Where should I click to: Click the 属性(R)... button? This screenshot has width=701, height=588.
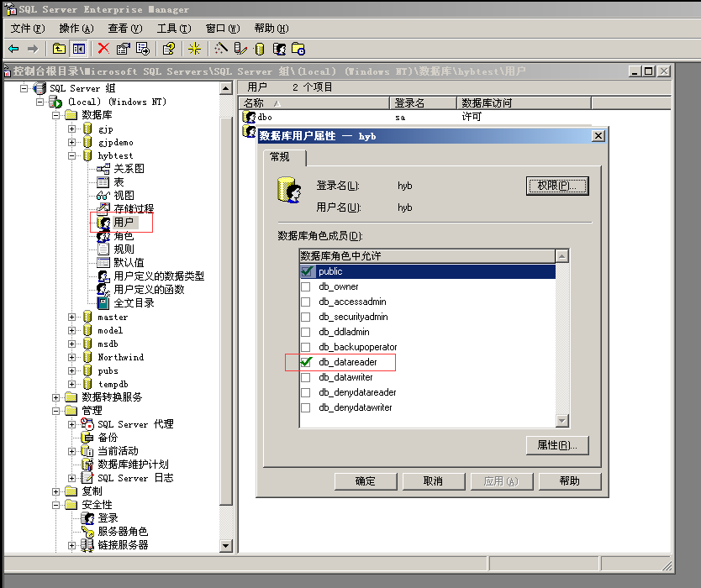click(557, 445)
